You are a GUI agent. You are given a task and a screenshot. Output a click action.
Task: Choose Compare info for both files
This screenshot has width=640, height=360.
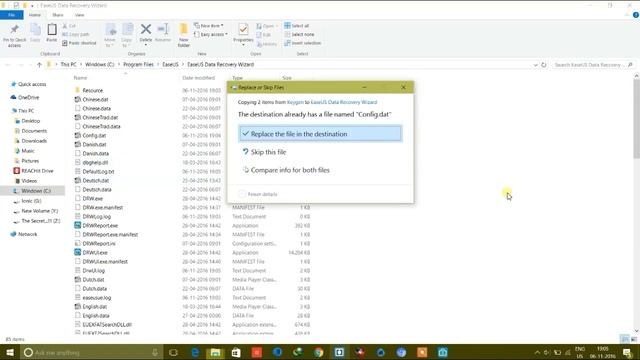click(286, 170)
